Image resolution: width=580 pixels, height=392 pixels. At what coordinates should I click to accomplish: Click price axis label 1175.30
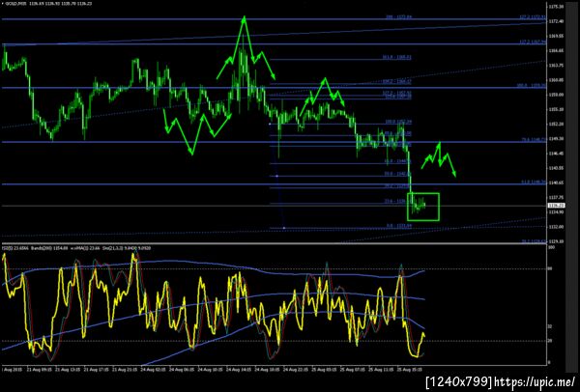click(557, 7)
